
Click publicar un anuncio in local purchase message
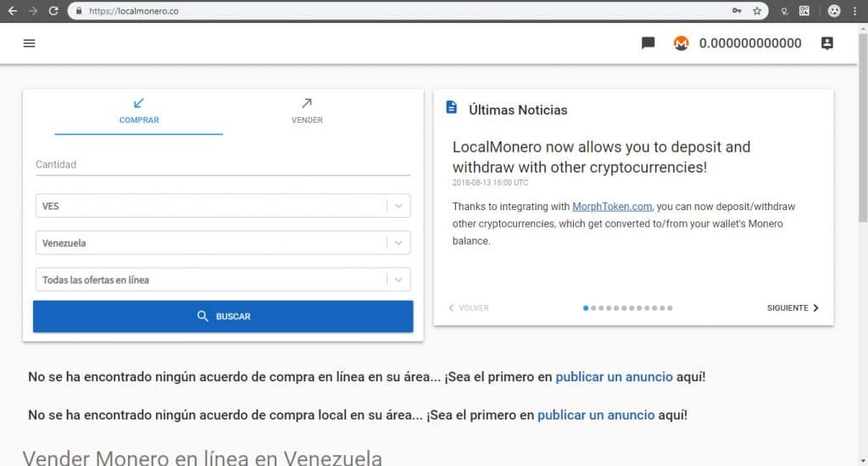tap(596, 415)
